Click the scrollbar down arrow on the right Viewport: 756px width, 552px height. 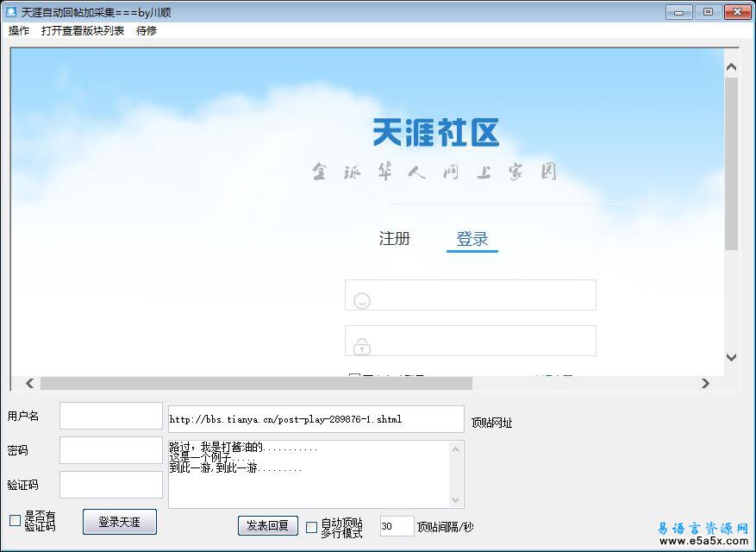(731, 357)
